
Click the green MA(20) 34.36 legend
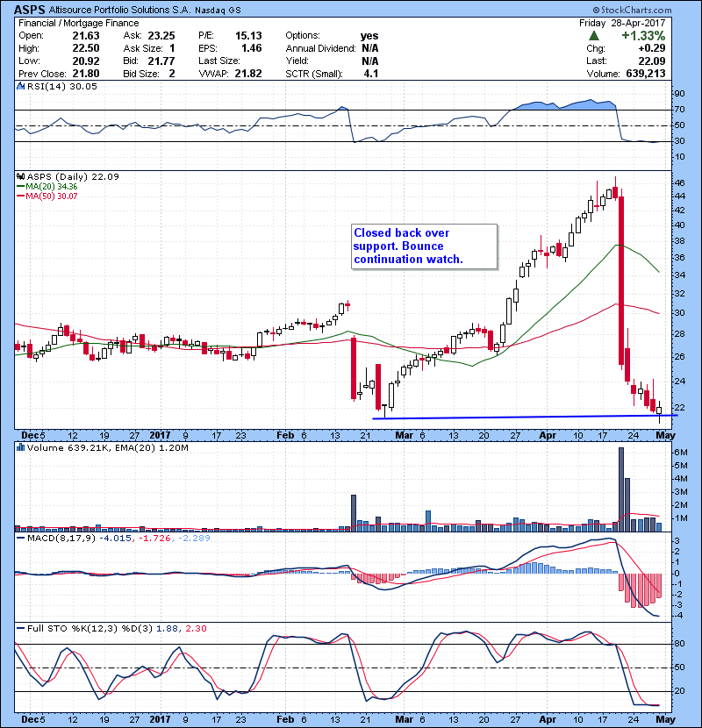[x=47, y=187]
